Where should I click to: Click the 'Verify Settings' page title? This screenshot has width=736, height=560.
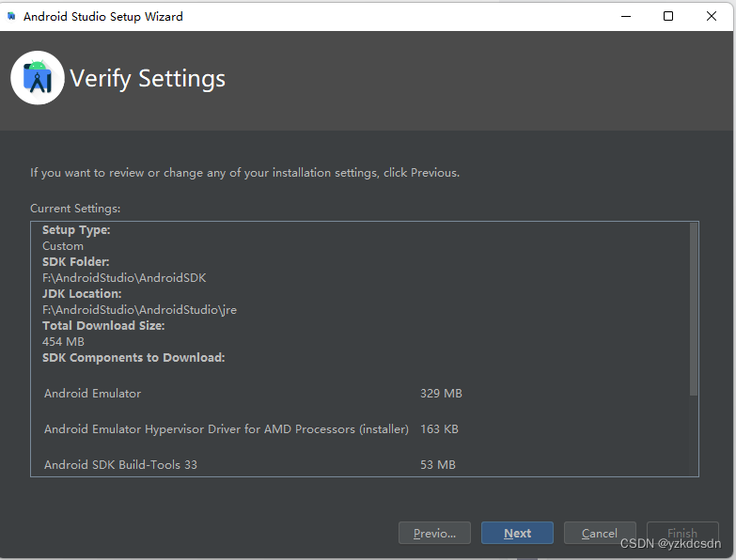[148, 78]
